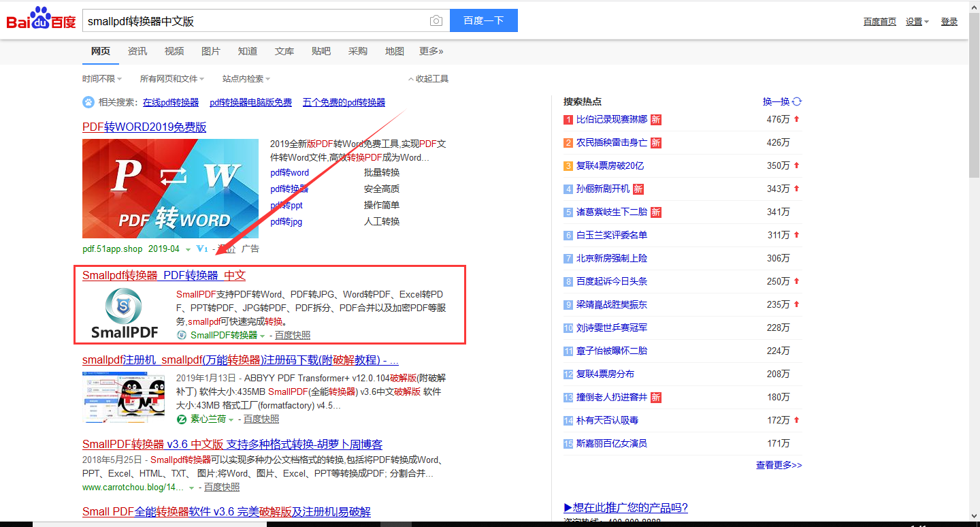Open the pdf转ppt sublink
This screenshot has width=980, height=527.
(x=287, y=205)
